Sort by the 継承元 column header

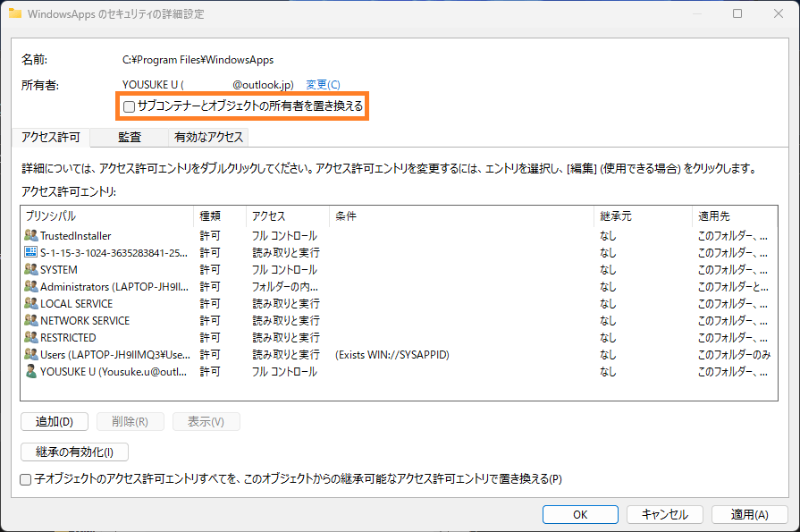(x=643, y=216)
